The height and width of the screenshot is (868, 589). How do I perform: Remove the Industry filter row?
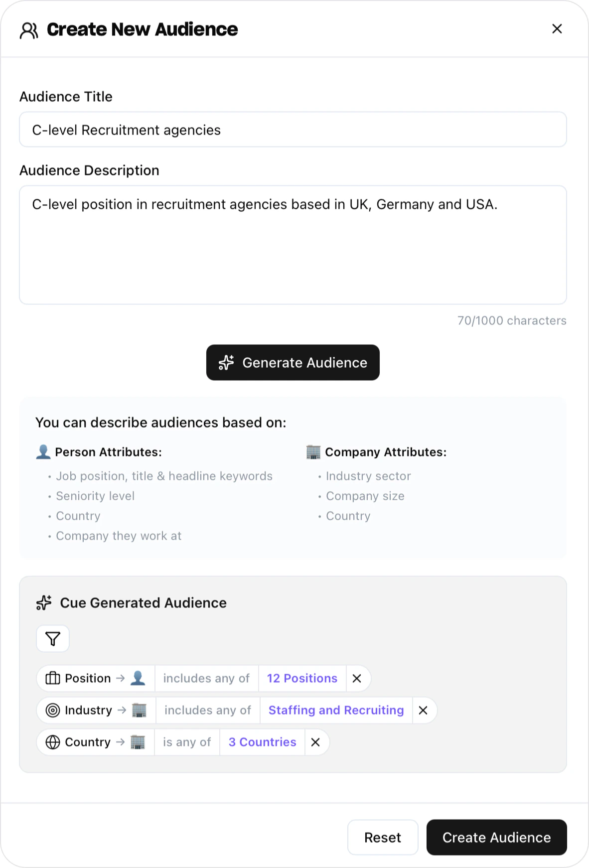(x=424, y=710)
